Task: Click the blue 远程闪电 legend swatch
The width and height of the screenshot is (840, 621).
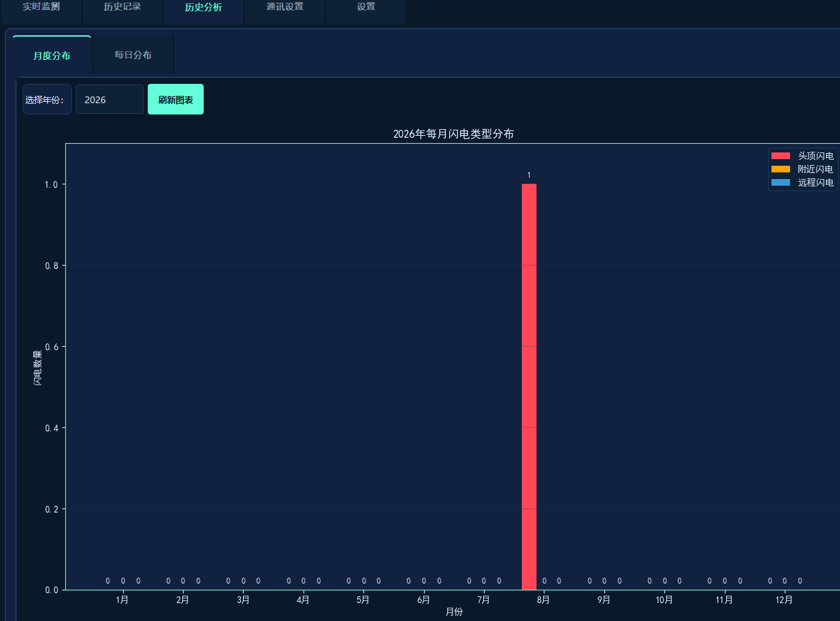Action: (x=781, y=182)
